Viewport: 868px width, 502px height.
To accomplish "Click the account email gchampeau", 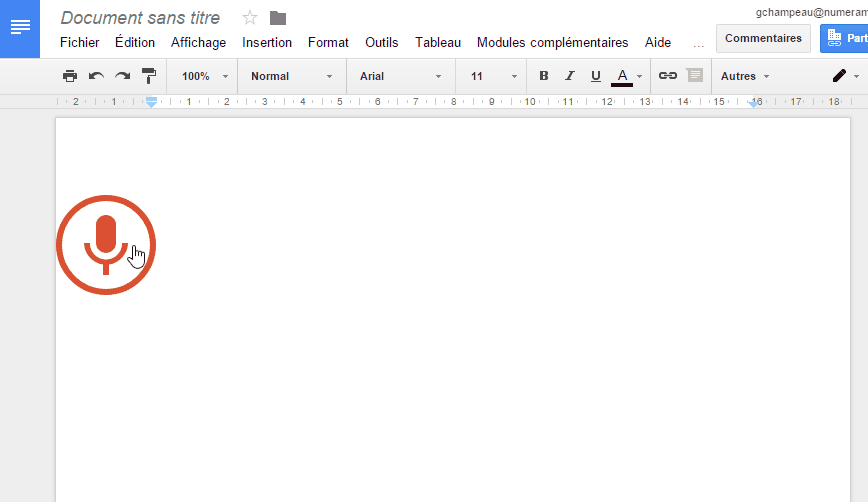I will click(812, 12).
